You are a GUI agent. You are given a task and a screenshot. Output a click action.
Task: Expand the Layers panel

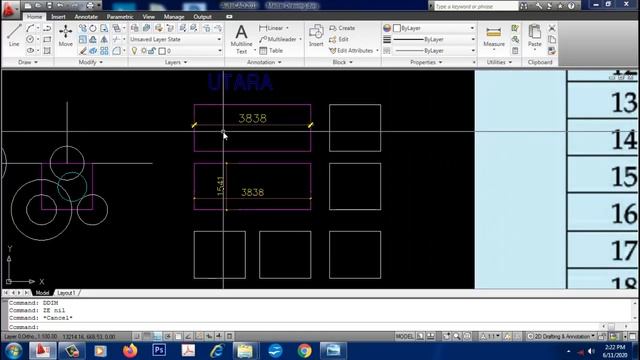[176, 62]
